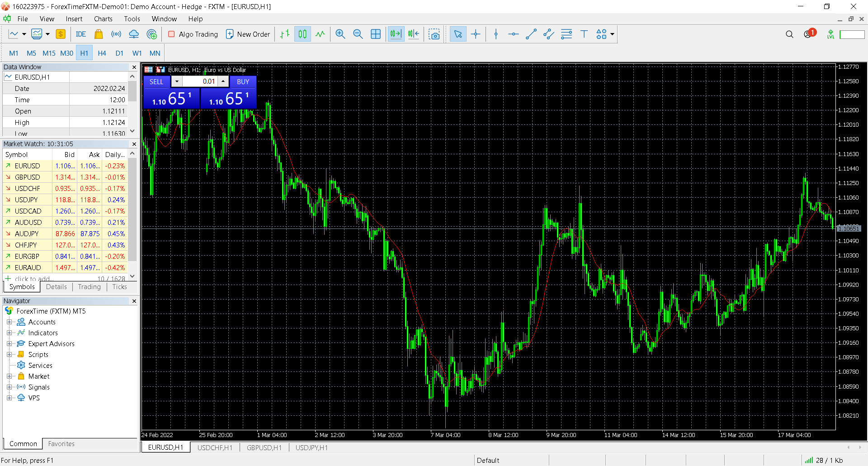Expand the Market tree node
This screenshot has height=466, width=868.
point(9,376)
